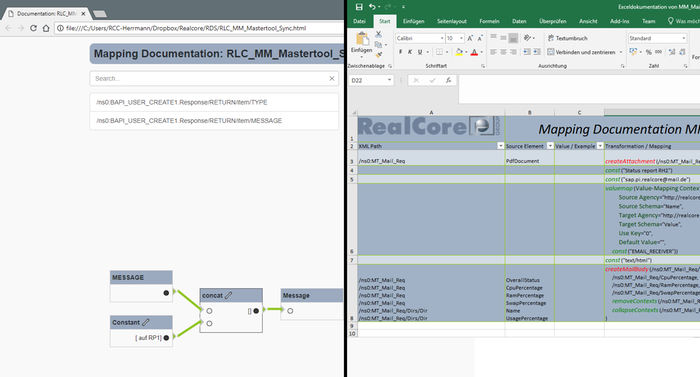Navigate back in the browser

point(8,28)
